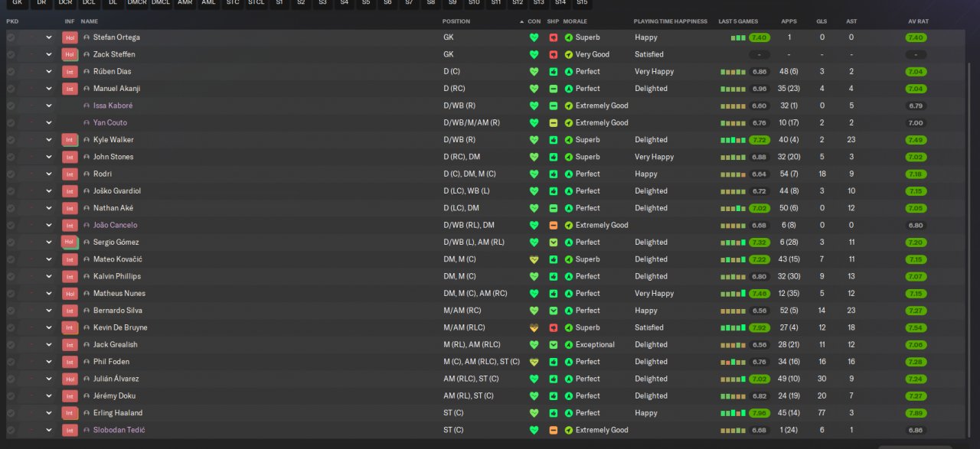Toggle picked checkmark for Kalvin Phillips
The height and width of the screenshot is (449, 980).
(x=11, y=276)
